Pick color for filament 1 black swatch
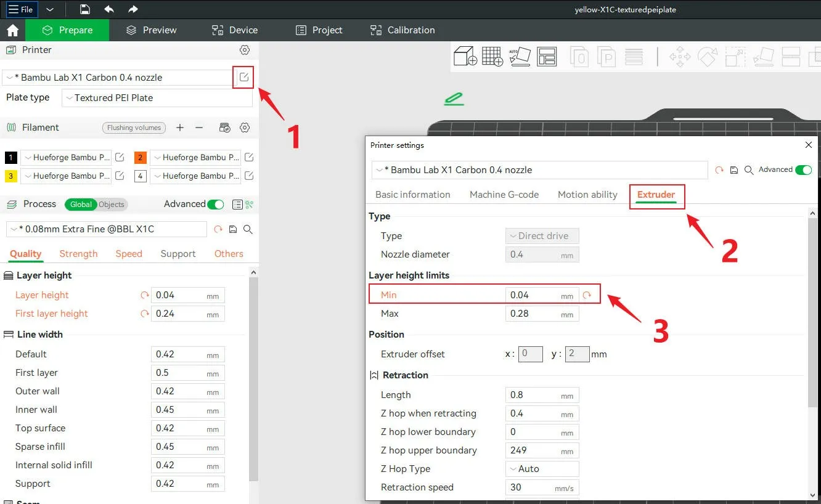The width and height of the screenshot is (821, 504). click(10, 158)
